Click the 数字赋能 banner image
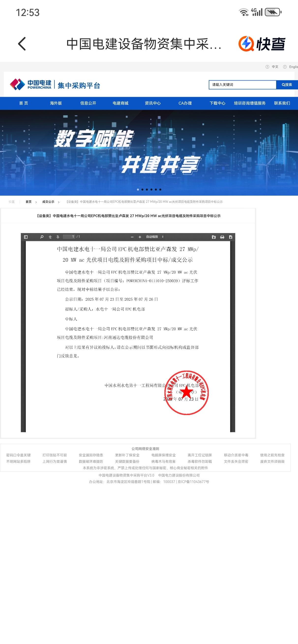The image size is (298, 644). (149, 152)
